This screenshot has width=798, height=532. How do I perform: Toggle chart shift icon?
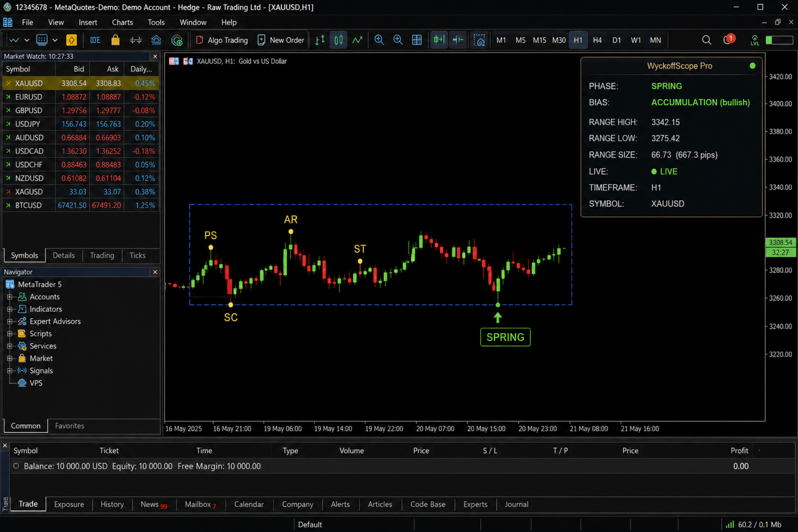457,40
